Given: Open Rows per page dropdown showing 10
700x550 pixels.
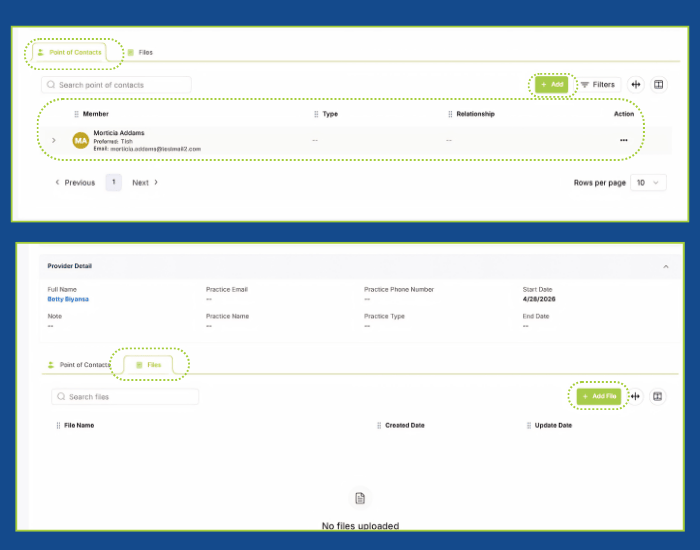Looking at the screenshot, I should [648, 183].
